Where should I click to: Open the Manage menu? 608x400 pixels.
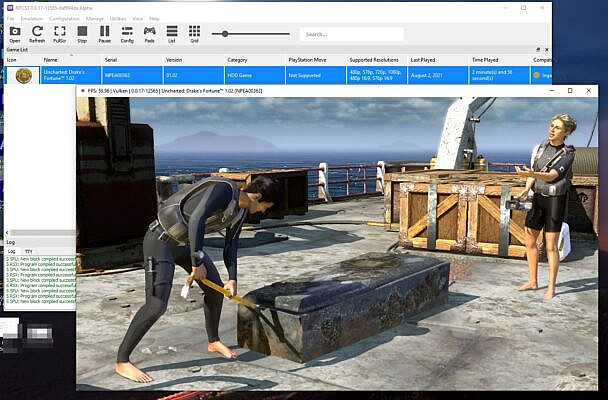[95, 19]
